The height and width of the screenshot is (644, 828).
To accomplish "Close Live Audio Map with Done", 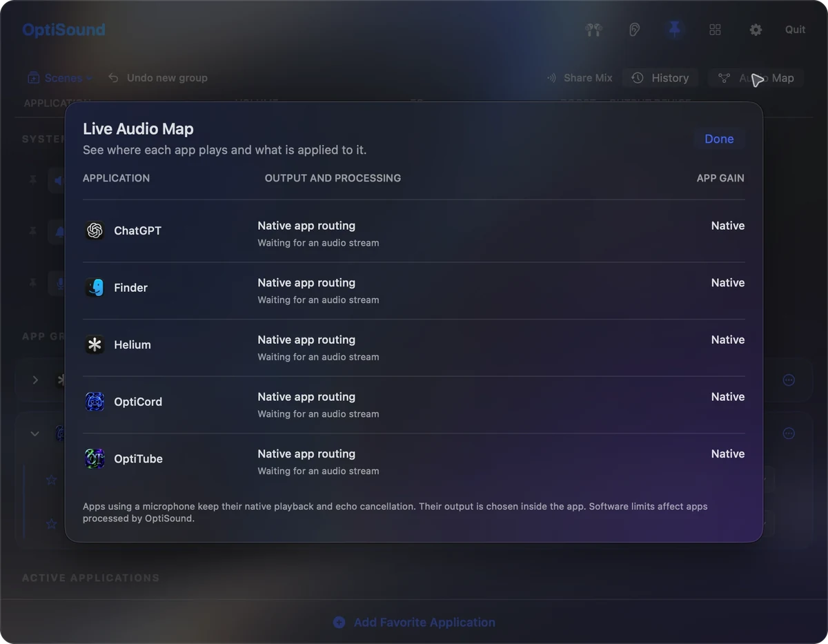I will click(719, 139).
